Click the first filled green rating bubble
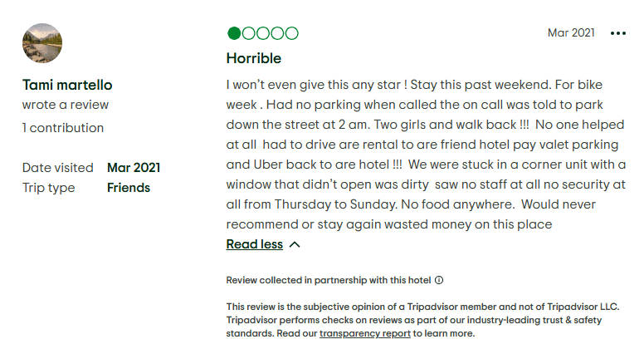Viewport: 644px width, 349px height. pyautogui.click(x=234, y=33)
